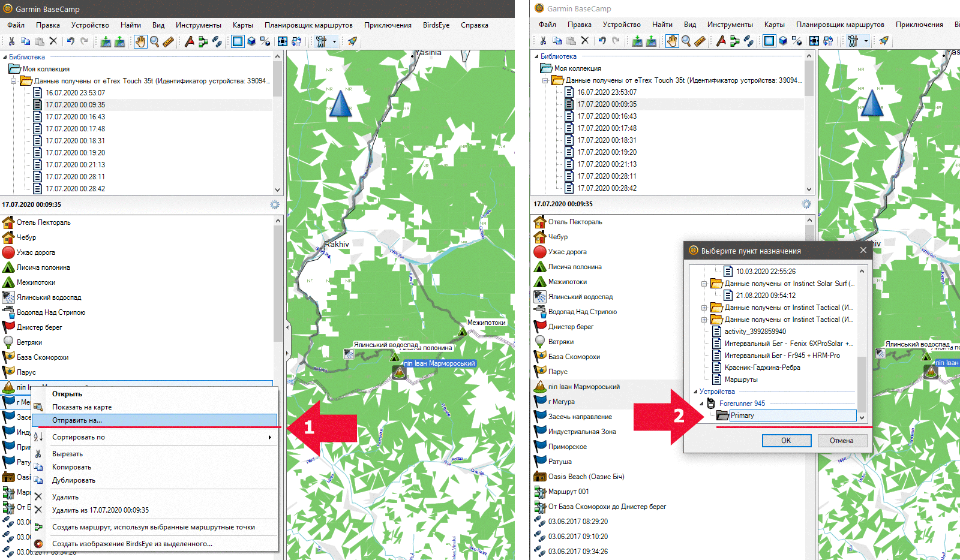Image resolution: width=960 pixels, height=560 pixels.
Task: Click OK in the destination dialog
Action: 786,441
